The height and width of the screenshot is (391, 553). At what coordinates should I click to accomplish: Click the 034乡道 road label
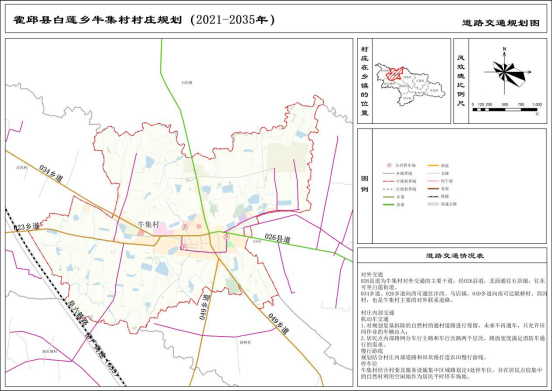[x=51, y=173]
